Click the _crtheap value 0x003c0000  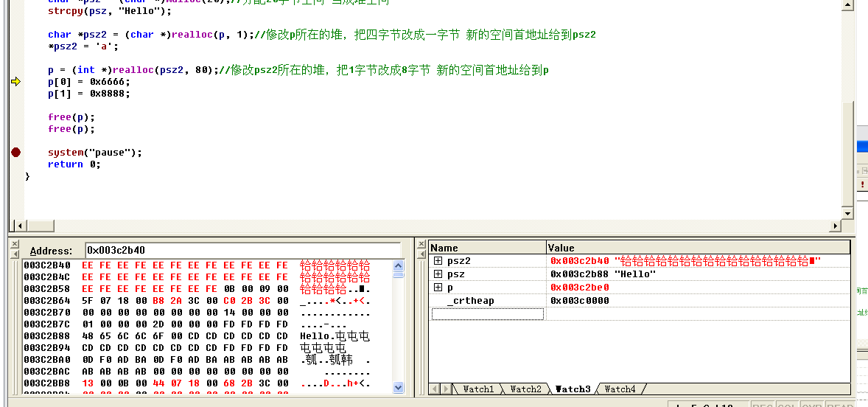pyautogui.click(x=580, y=301)
